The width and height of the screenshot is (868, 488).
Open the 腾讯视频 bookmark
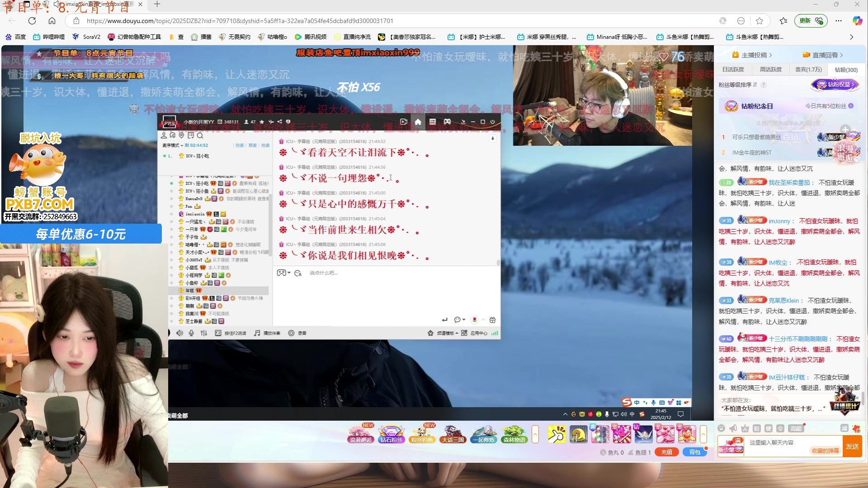pos(311,37)
